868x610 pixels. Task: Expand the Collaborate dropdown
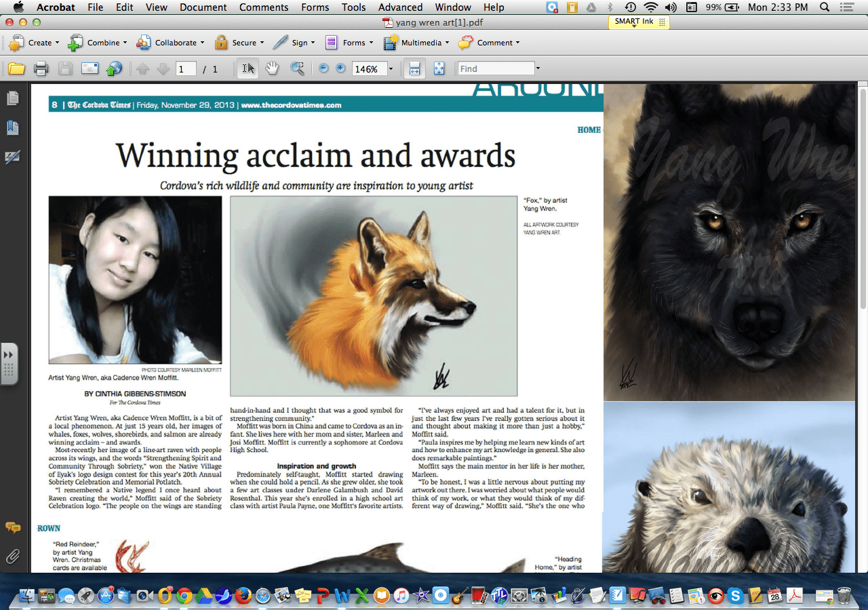(170, 43)
